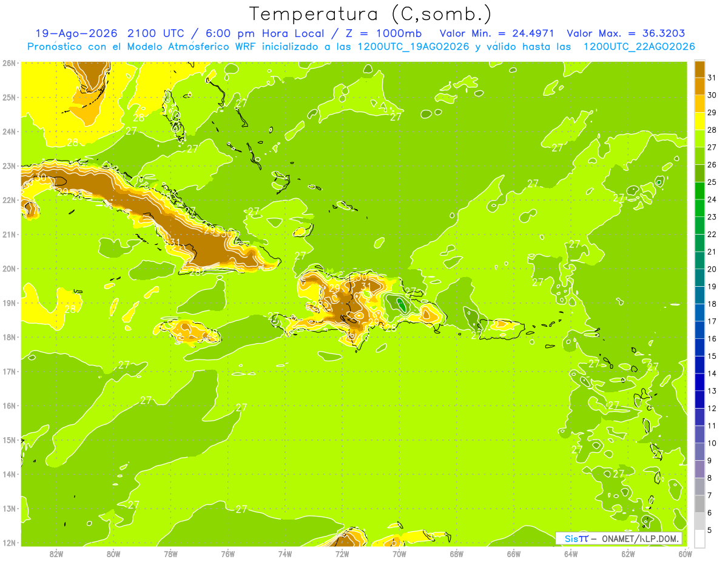The width and height of the screenshot is (728, 562).
Task: Click longitude axis label "76W"
Action: pos(227,554)
